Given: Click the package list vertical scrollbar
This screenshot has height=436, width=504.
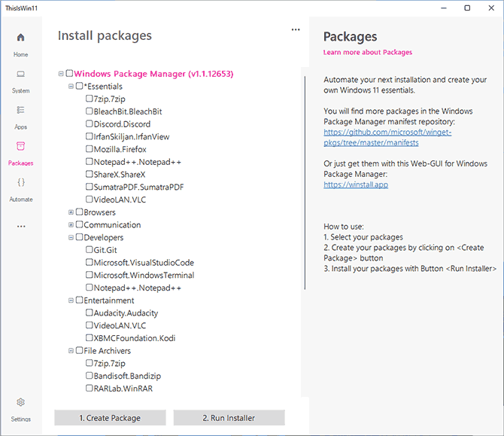Looking at the screenshot, I should click(x=305, y=182).
